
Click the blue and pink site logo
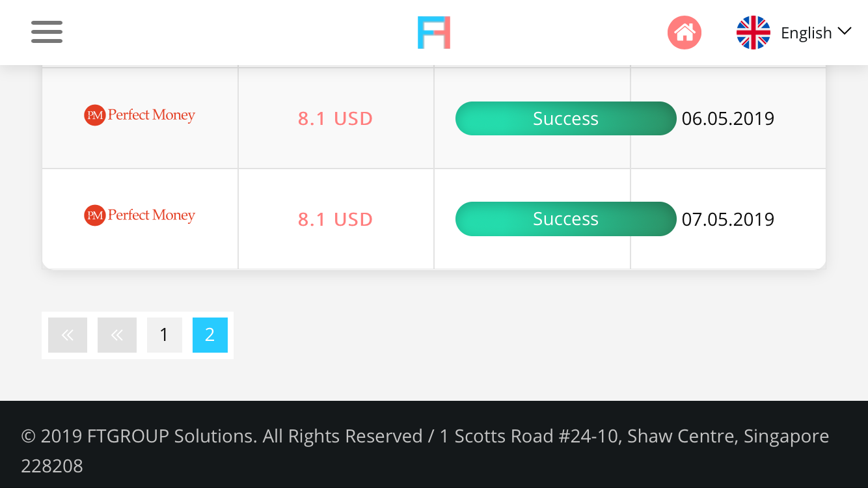(x=434, y=33)
